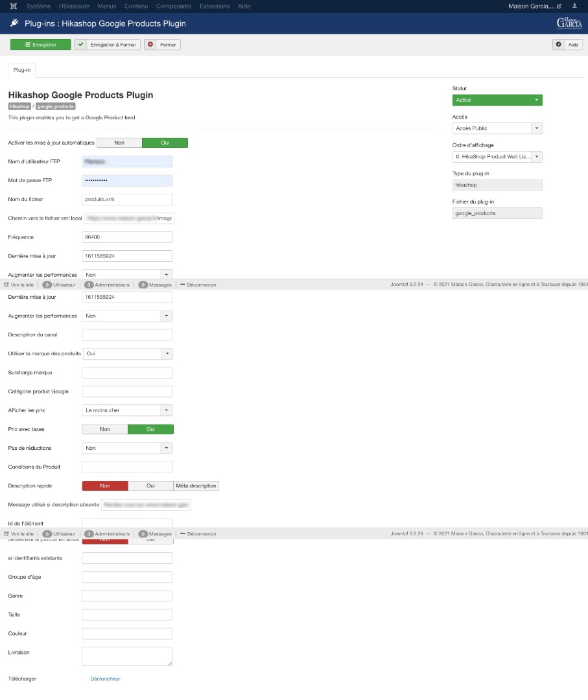Set Description rapide to Oui
This screenshot has width=588, height=700.
pos(150,485)
